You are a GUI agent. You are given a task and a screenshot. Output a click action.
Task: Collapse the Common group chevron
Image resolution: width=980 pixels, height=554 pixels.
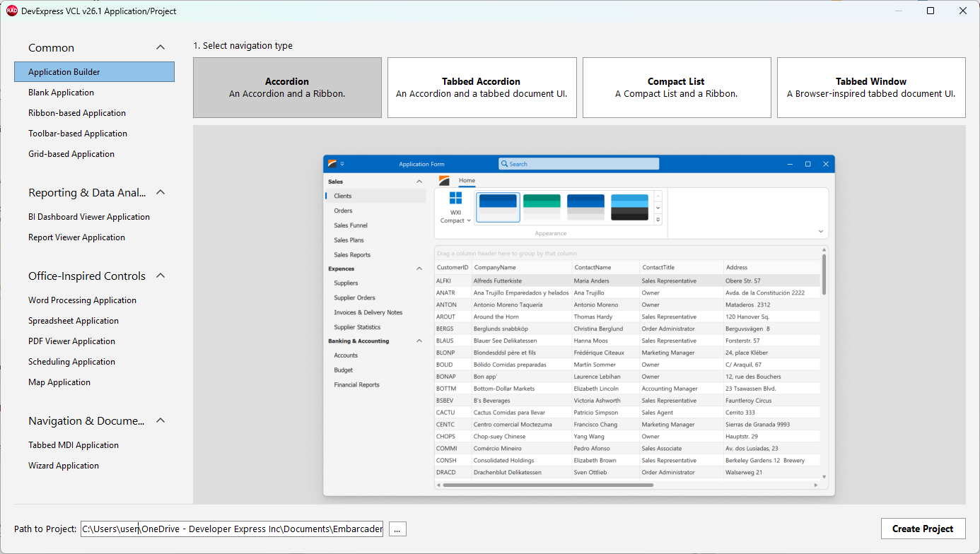tap(161, 47)
